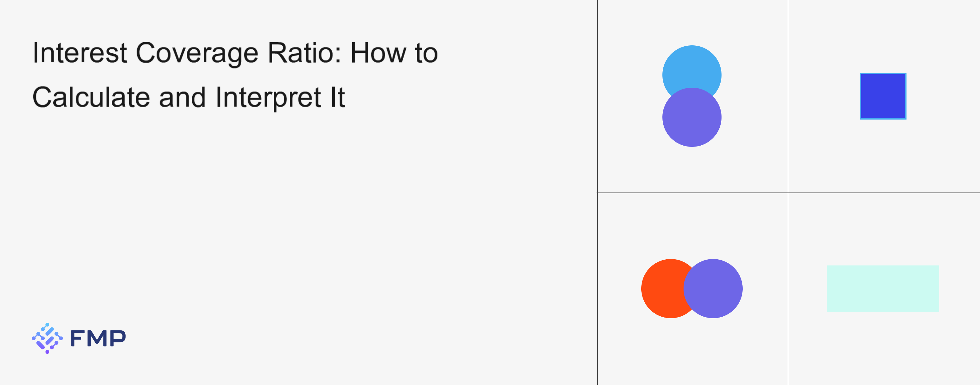The image size is (980, 385).
Task: Click the word "and" in the heading
Action: click(x=183, y=97)
